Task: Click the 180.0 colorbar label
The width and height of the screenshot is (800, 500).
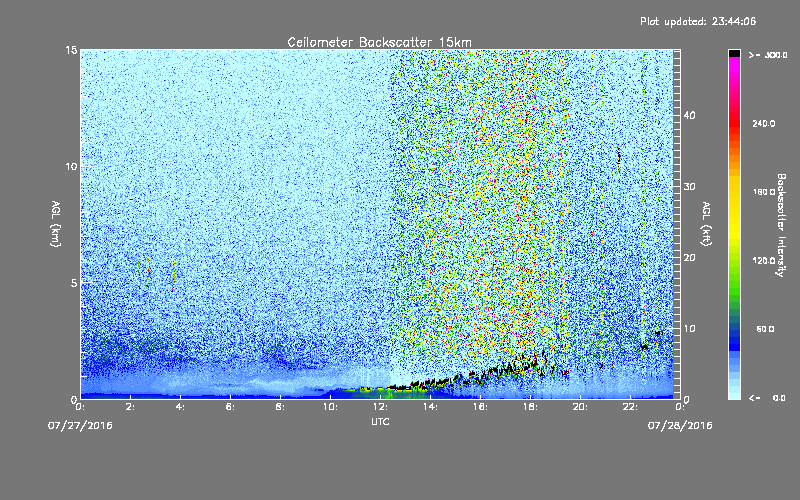Action: [764, 192]
